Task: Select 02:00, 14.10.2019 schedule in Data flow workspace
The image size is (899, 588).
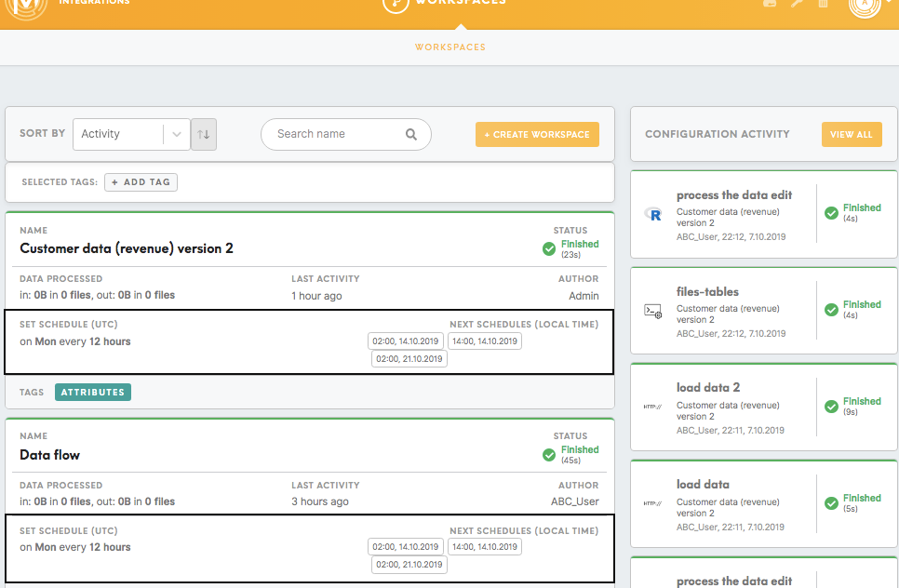Action: pos(406,547)
